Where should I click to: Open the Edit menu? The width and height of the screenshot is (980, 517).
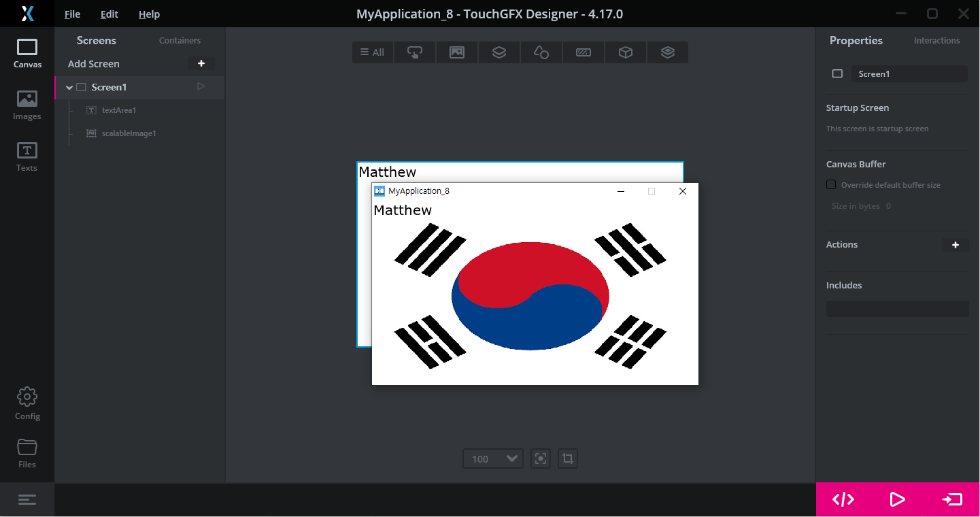tap(109, 14)
